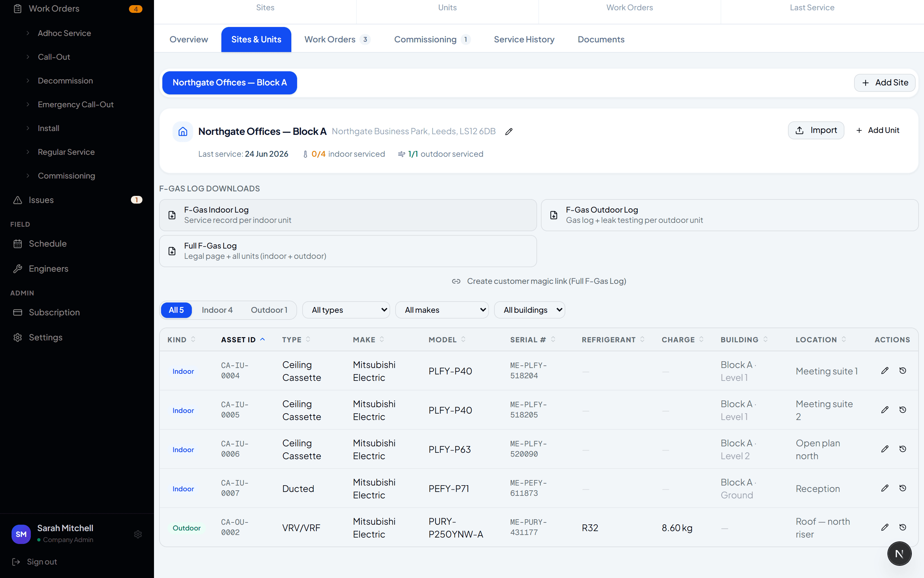Click the Add Unit button
The width and height of the screenshot is (924, 578).
(877, 130)
